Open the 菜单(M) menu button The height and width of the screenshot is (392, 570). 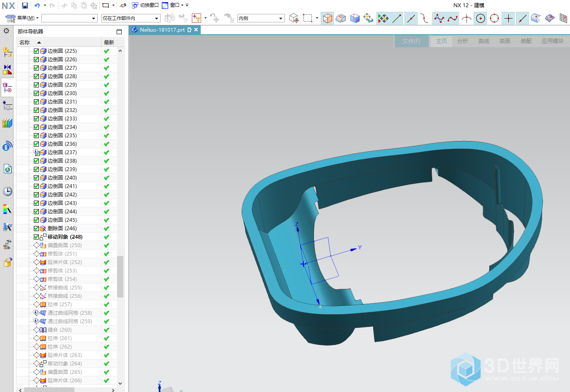(x=22, y=18)
